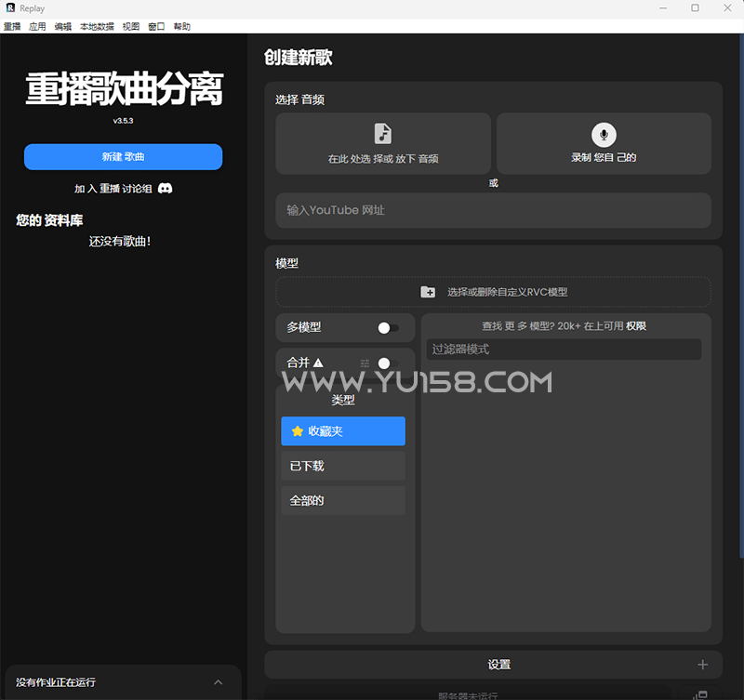Click the star icon on 收藏夹
744x700 pixels.
click(x=296, y=430)
